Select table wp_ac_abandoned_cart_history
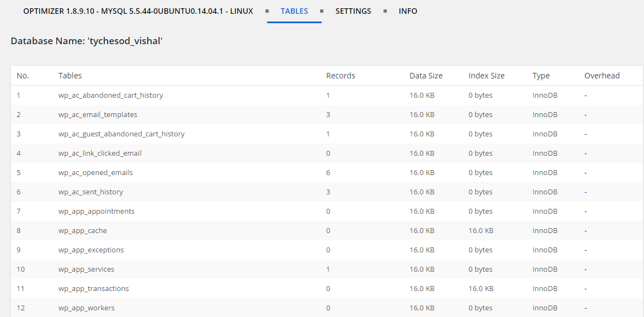 pos(110,96)
